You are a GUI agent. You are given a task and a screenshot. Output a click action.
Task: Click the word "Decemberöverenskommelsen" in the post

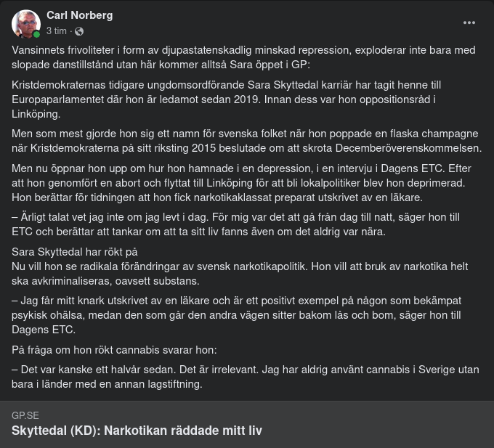click(x=412, y=148)
